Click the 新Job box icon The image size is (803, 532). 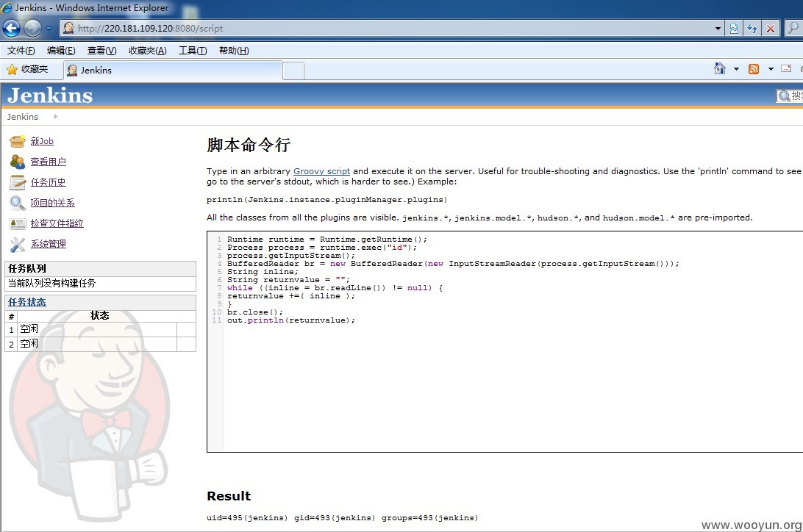point(18,141)
